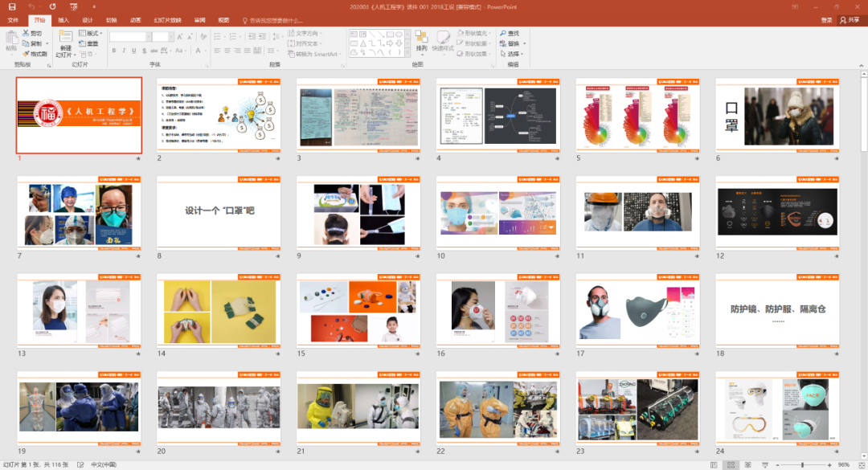Click the Shape Effects (形状效果) button

[473, 54]
